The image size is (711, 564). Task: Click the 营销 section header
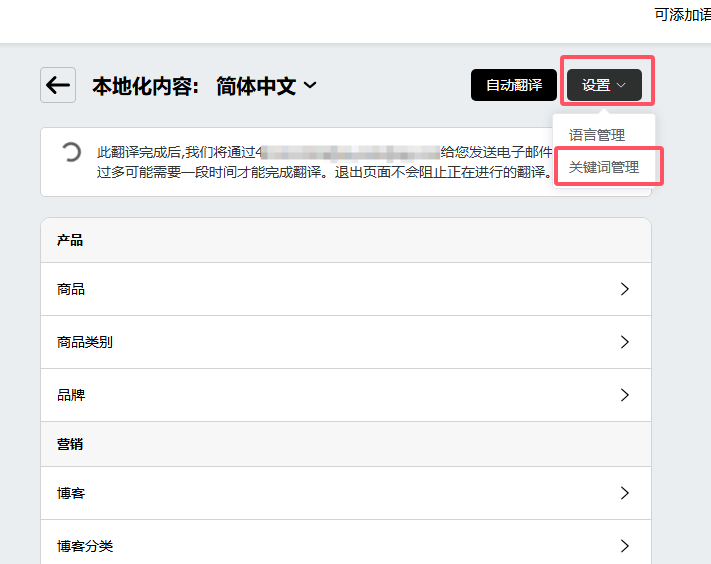(x=70, y=444)
